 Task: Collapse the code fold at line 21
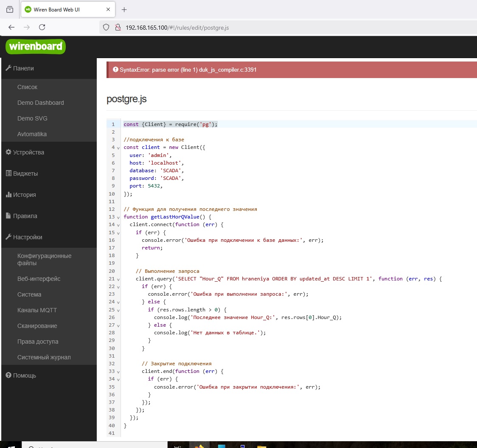click(118, 279)
